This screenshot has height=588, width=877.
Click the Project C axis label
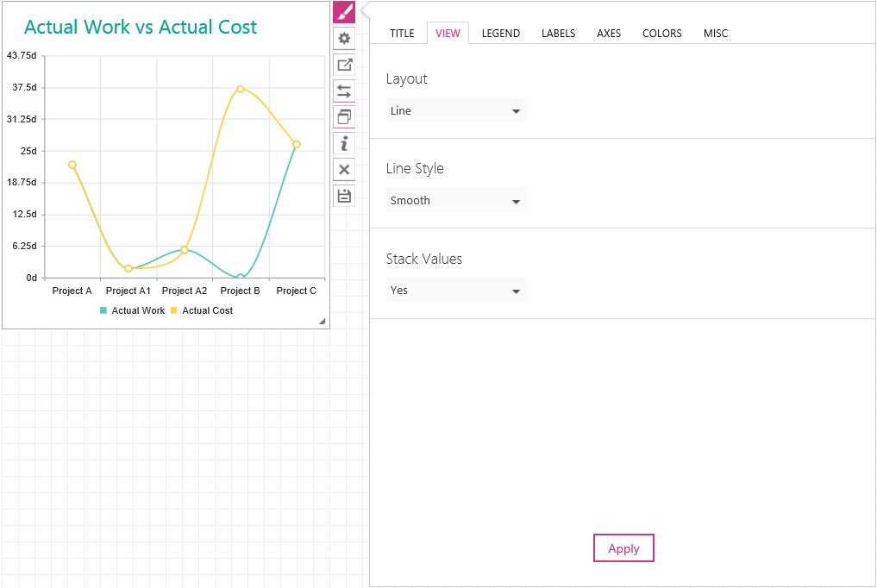pyautogui.click(x=297, y=291)
